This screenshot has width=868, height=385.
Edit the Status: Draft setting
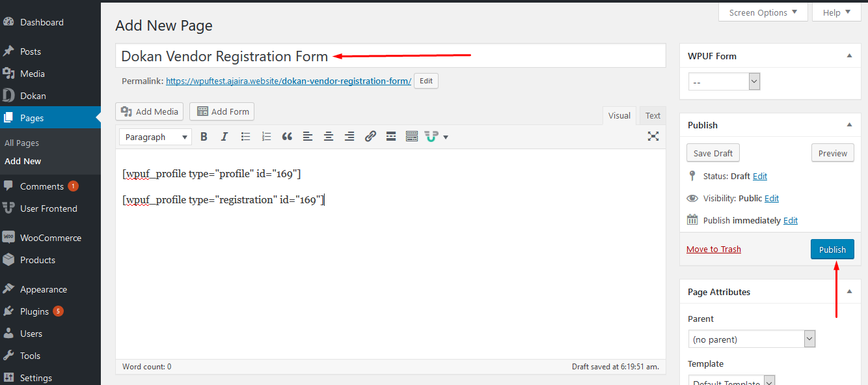click(760, 176)
